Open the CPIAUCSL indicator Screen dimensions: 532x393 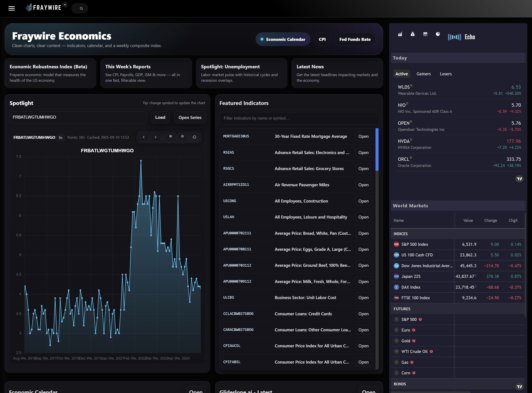(363, 346)
